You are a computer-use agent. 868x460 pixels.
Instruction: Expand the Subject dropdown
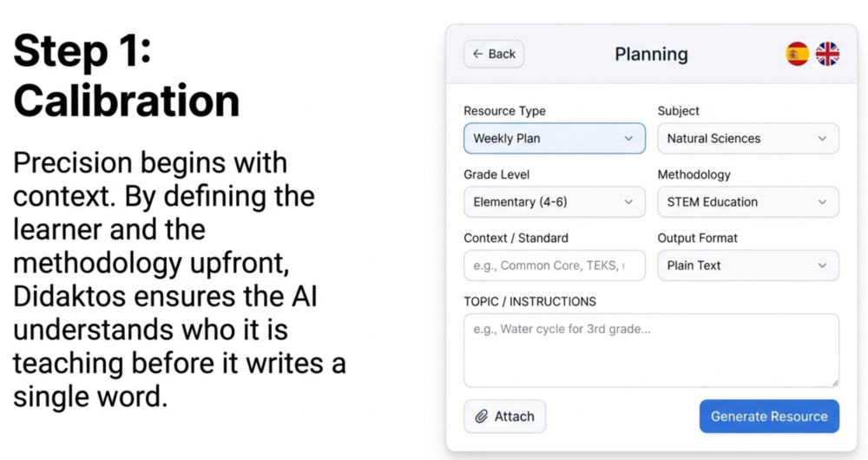pos(747,139)
